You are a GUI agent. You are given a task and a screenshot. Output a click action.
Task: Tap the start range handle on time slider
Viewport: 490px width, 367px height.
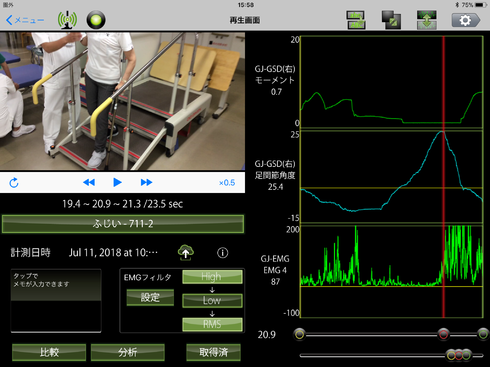point(300,334)
